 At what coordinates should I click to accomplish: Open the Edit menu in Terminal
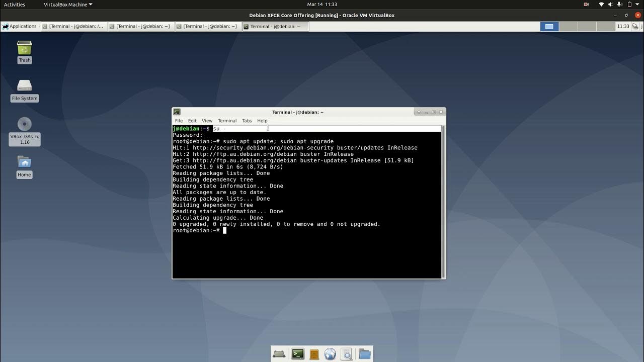pos(192,121)
